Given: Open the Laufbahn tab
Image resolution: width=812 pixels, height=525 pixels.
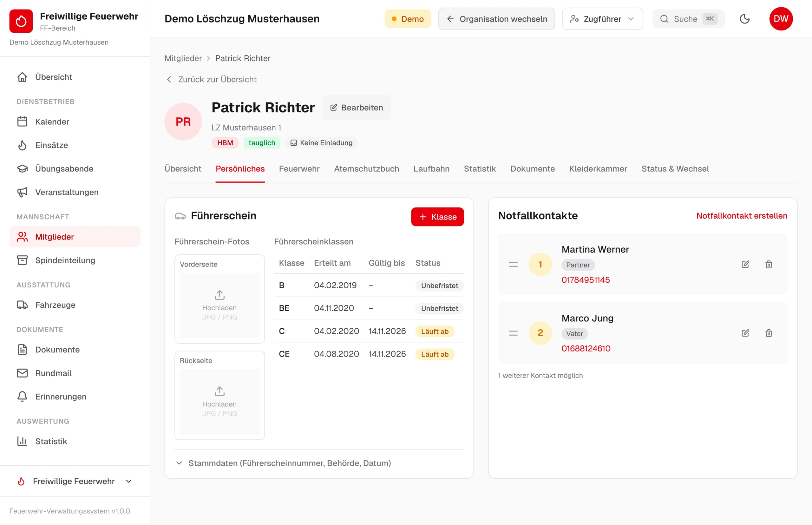Looking at the screenshot, I should coord(431,169).
